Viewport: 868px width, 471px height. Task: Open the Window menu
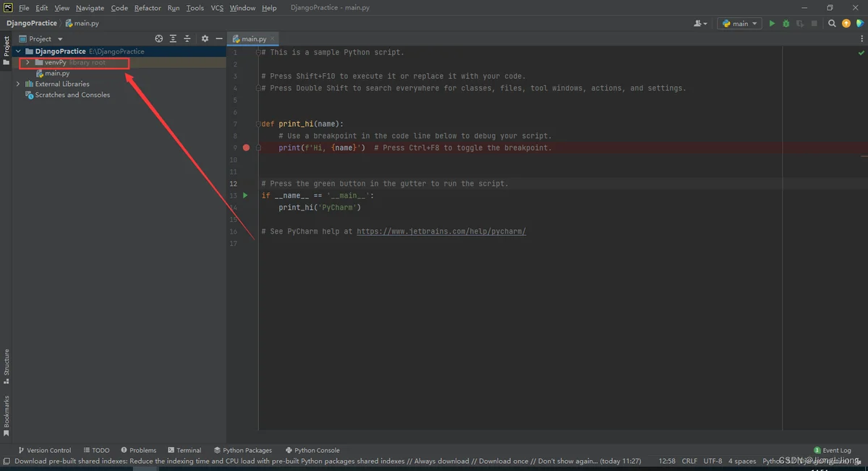point(242,8)
